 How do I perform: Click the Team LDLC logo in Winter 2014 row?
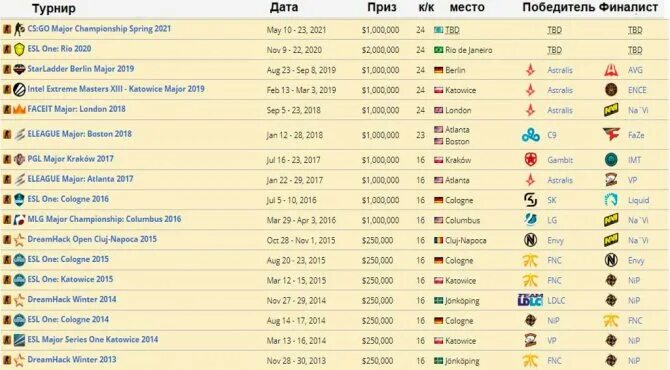click(530, 300)
